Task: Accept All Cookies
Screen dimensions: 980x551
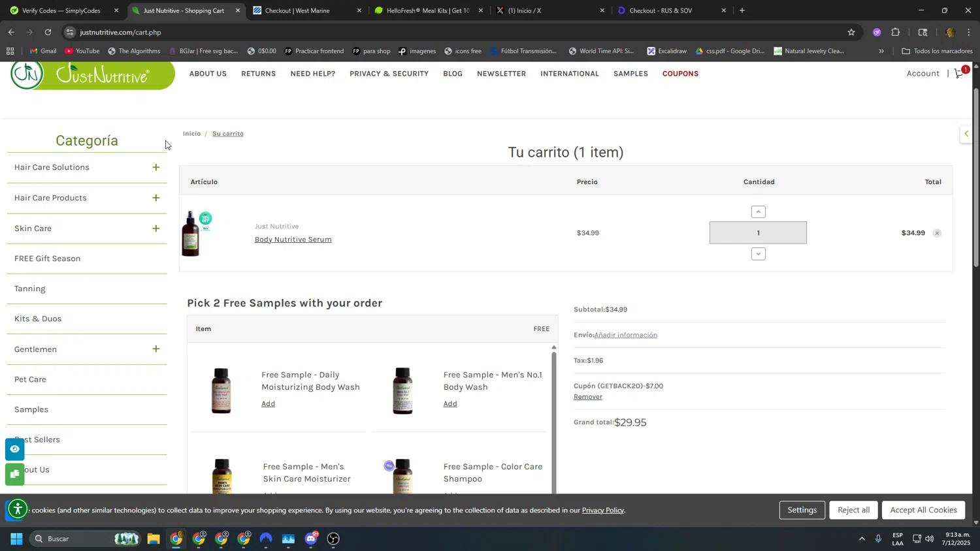Action: (x=923, y=510)
